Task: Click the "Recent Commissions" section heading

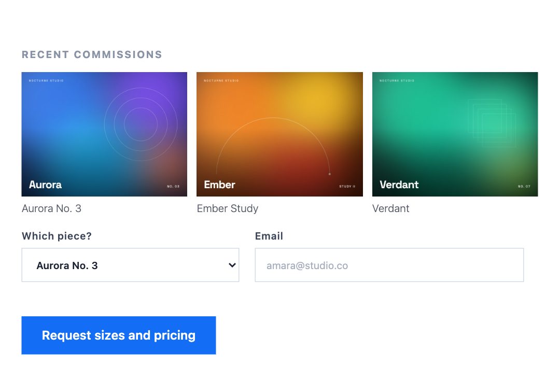Action: click(x=92, y=54)
